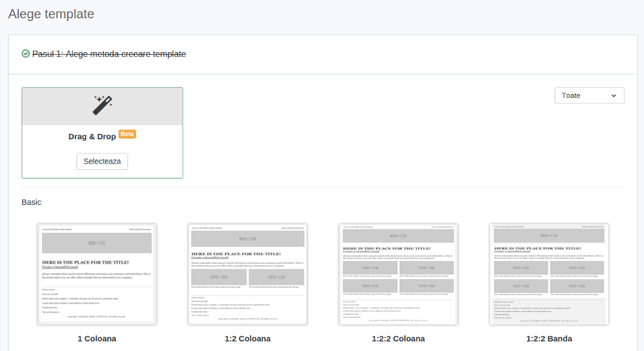Click the "1:2:2 Banda" caption text

549,339
